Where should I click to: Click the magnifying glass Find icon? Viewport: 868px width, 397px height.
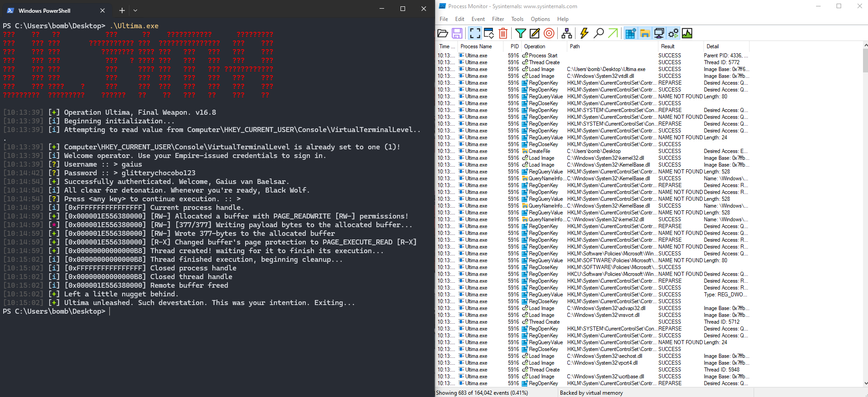(x=599, y=33)
